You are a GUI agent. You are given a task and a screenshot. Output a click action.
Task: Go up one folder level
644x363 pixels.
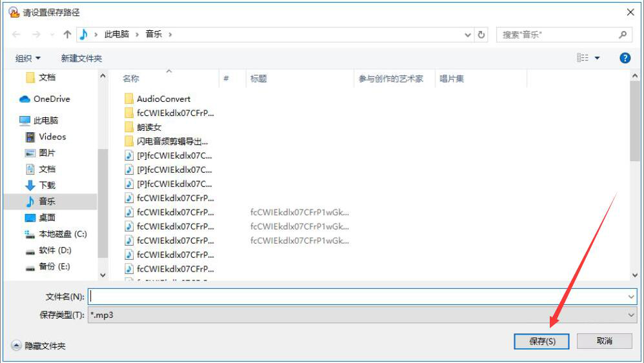pos(67,34)
